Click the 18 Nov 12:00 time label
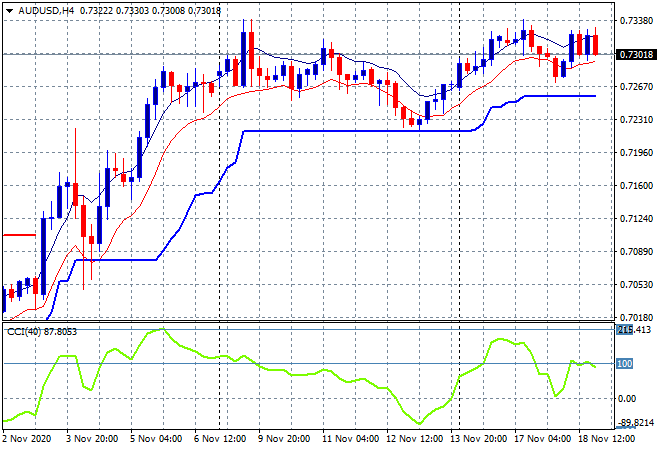The height and width of the screenshot is (450, 660). point(606,439)
